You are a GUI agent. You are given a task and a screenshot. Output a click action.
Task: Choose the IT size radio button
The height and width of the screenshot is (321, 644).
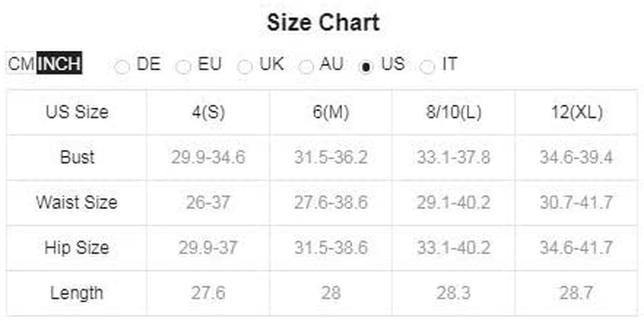(x=427, y=67)
